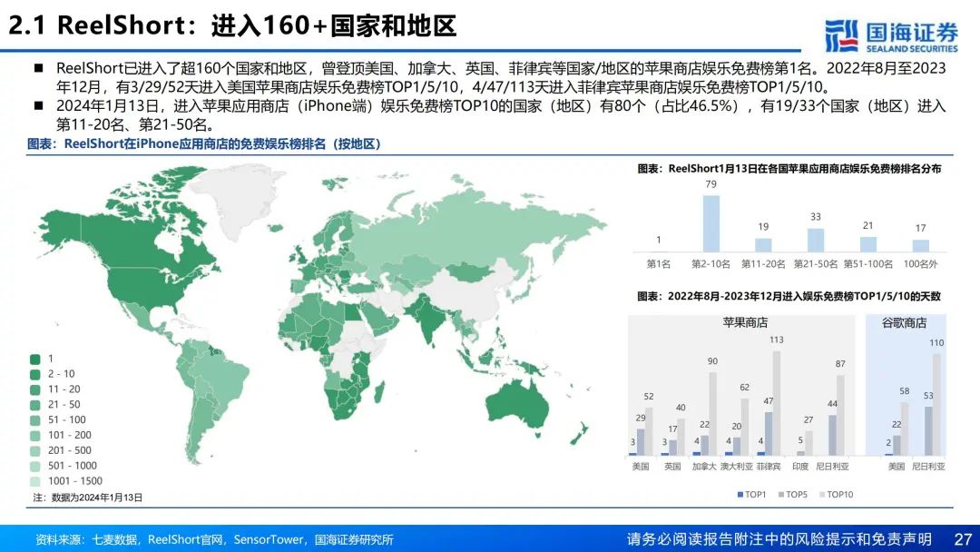Click the "第2-10名" axis label
980x552 pixels.
pyautogui.click(x=710, y=264)
